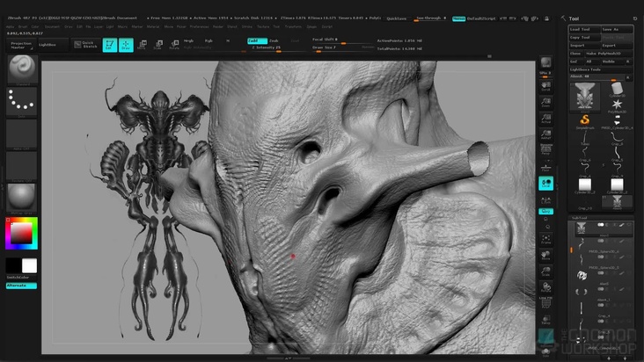The width and height of the screenshot is (644, 362).
Task: Enable M material channel
Action: tap(228, 41)
